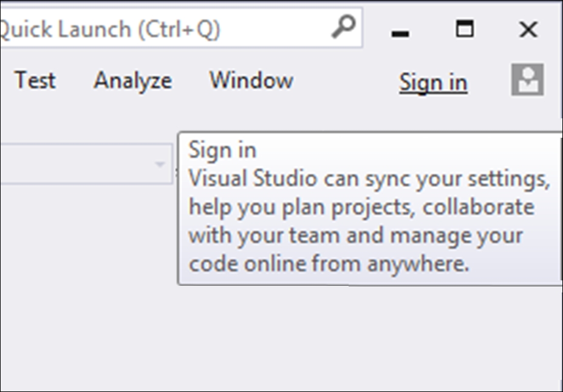This screenshot has width=563, height=392.
Task: Close Visual Studio with the X button
Action: click(x=528, y=29)
